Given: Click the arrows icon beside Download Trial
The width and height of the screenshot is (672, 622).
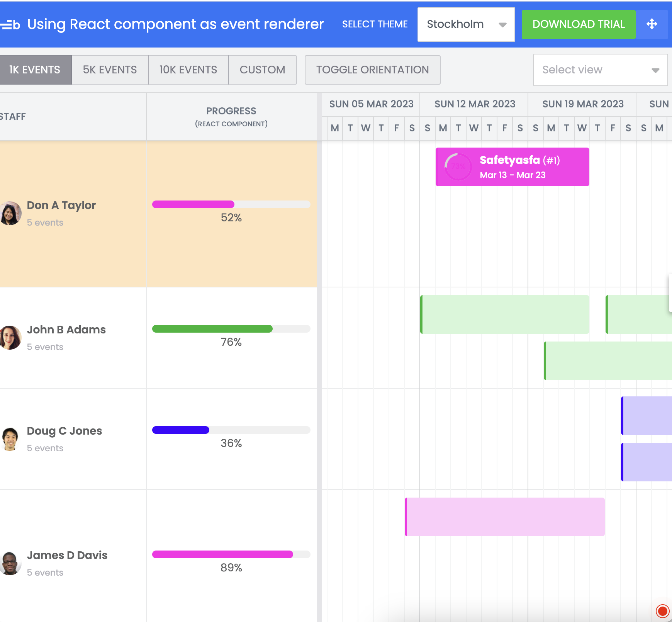Looking at the screenshot, I should click(652, 24).
